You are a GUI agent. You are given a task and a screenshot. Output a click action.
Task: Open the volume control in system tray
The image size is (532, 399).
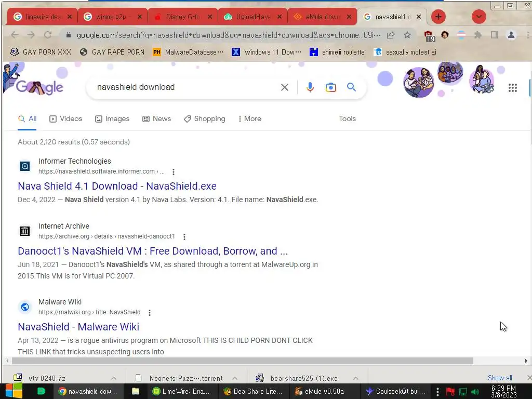(475, 392)
